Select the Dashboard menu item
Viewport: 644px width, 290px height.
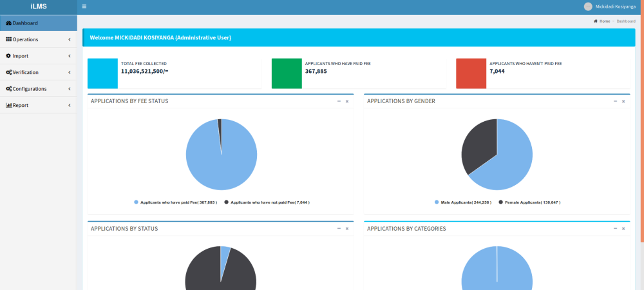point(26,23)
